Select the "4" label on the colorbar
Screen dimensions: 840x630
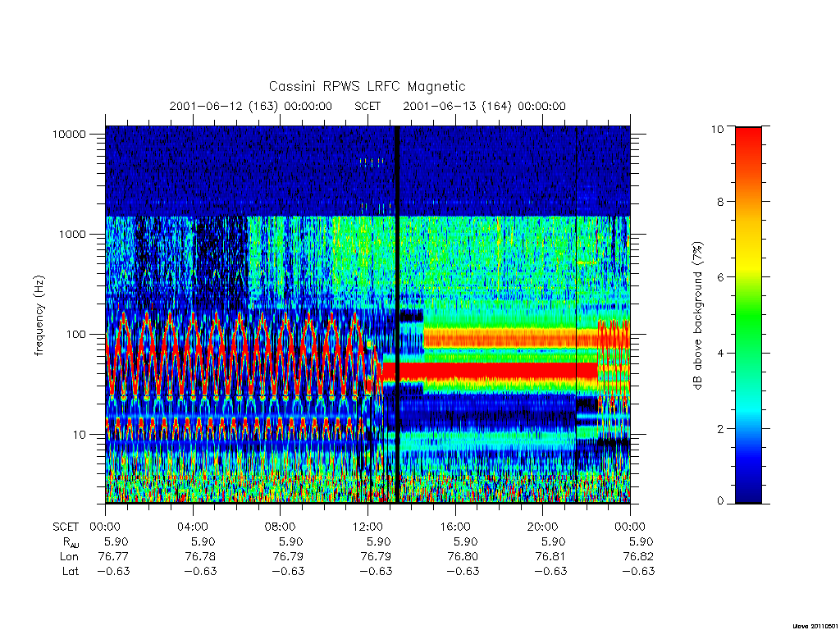(x=720, y=353)
